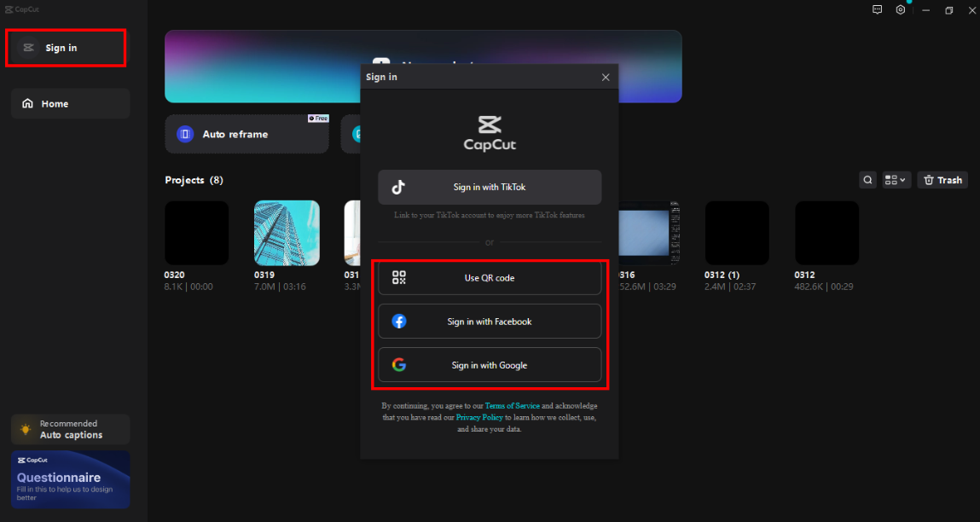Search projects with magnifier icon
Screen dimensions: 980x522
click(x=867, y=180)
